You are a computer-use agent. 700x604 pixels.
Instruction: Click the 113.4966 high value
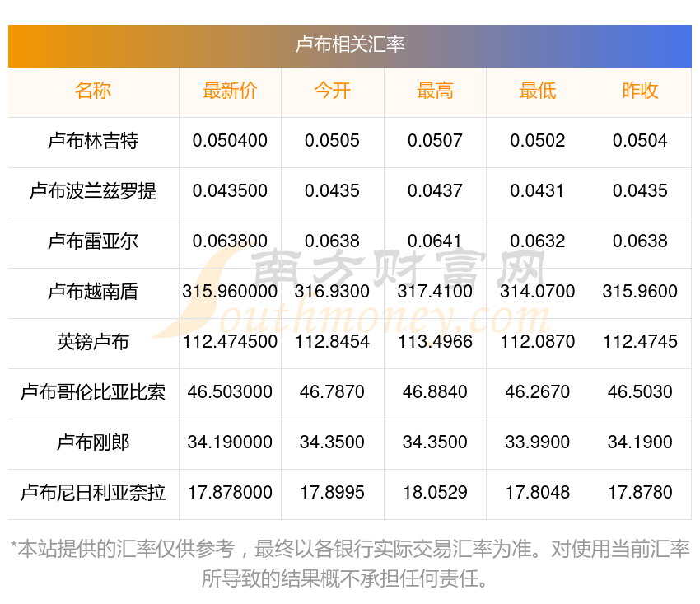tap(435, 342)
